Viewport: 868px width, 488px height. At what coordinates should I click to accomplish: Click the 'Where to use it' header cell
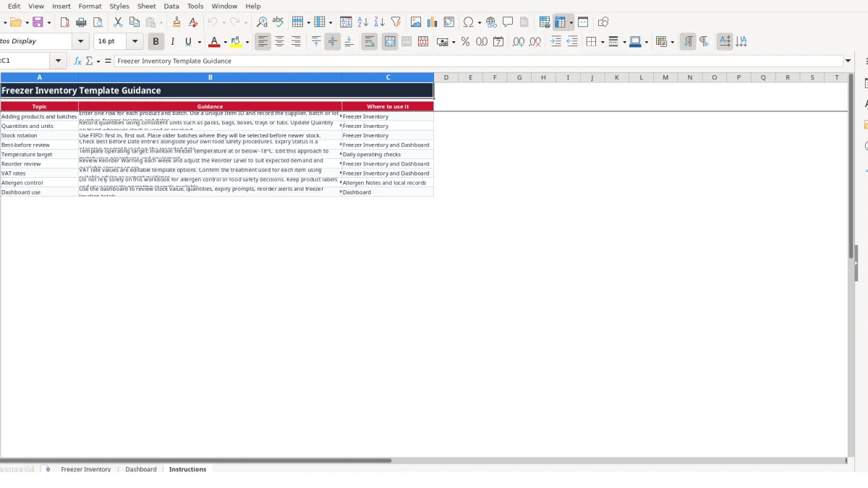pos(388,106)
